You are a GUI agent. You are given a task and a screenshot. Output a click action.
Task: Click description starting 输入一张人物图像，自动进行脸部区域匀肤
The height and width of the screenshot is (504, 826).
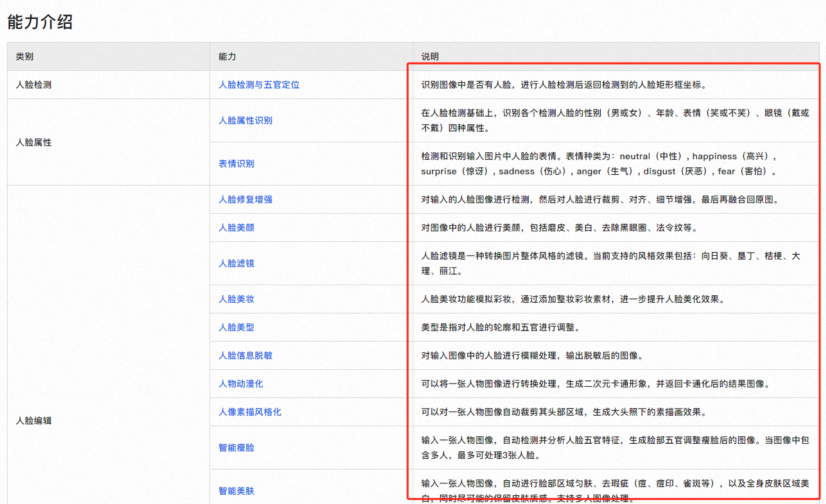pyautogui.click(x=615, y=491)
